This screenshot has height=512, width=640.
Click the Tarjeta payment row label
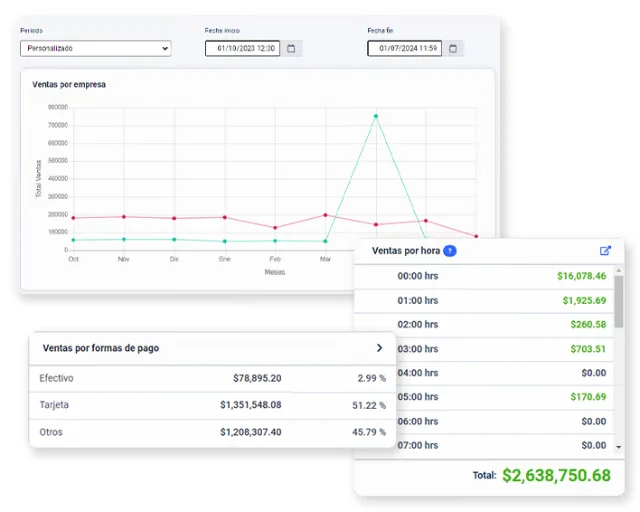click(x=54, y=405)
